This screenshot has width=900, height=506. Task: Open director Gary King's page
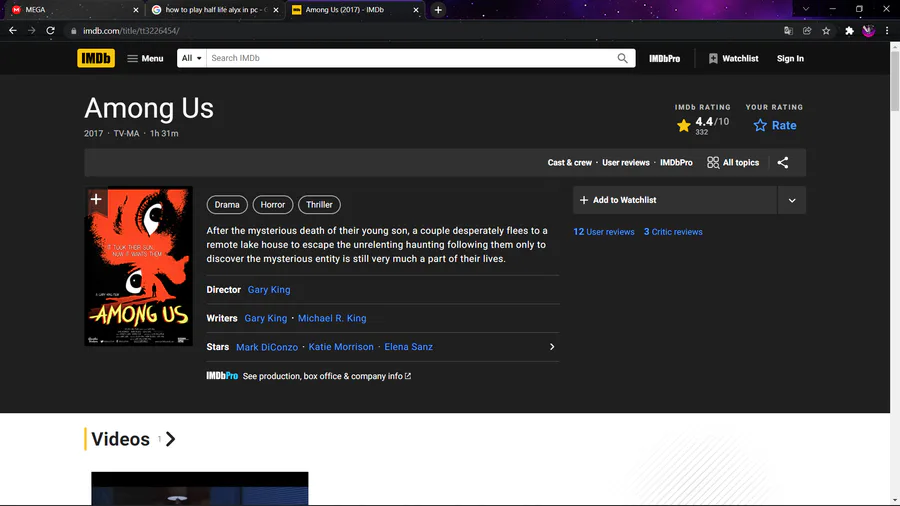coord(269,290)
